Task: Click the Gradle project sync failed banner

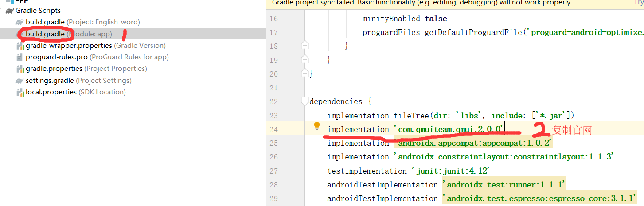Action: coord(455,4)
